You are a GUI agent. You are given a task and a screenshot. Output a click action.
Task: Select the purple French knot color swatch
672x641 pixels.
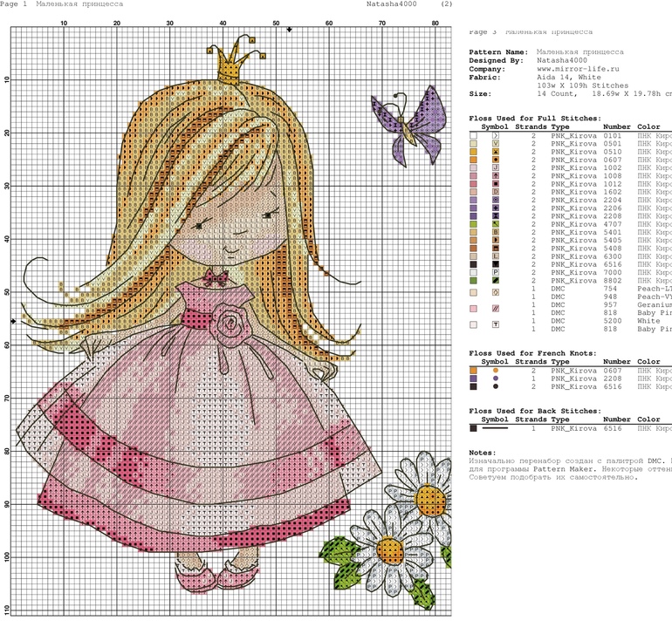474,378
